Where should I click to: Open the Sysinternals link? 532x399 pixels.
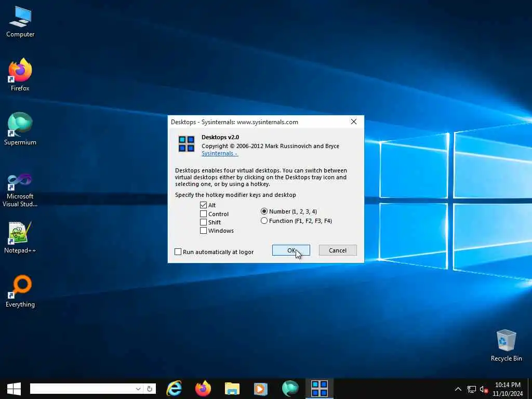click(x=220, y=153)
